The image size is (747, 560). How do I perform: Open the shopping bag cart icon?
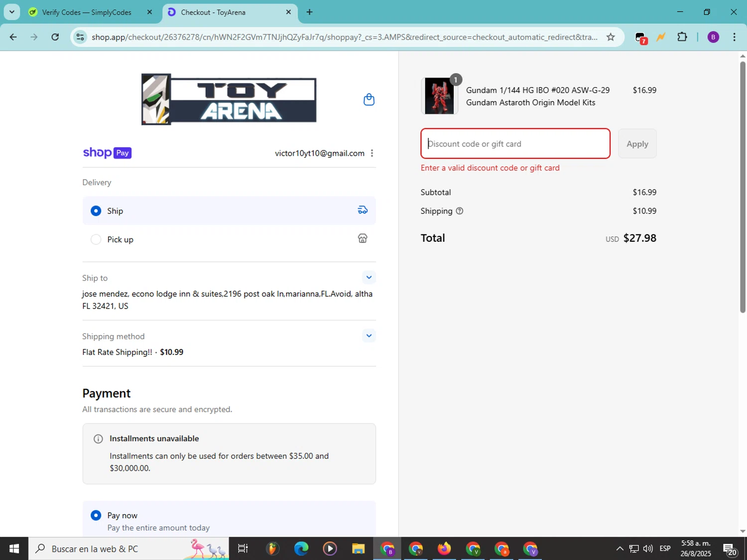369,100
